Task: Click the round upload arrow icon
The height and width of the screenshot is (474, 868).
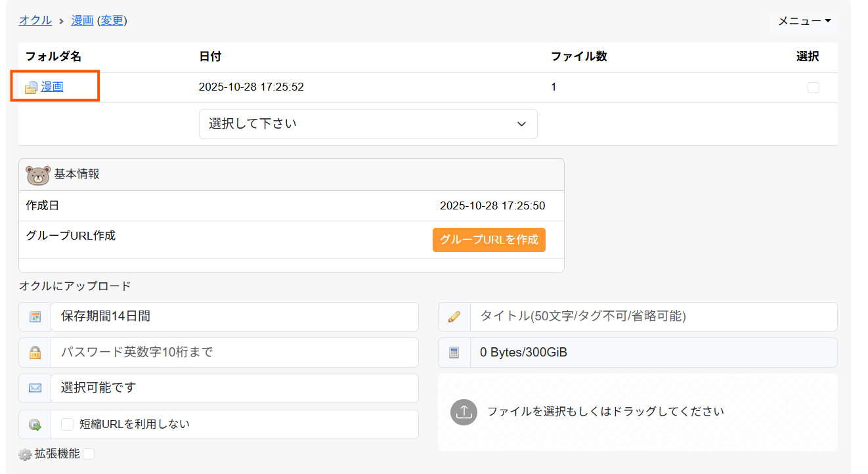Action: [x=464, y=412]
